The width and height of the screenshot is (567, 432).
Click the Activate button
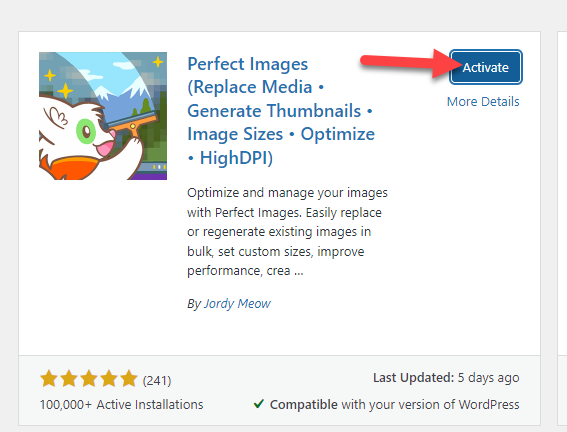tap(486, 67)
